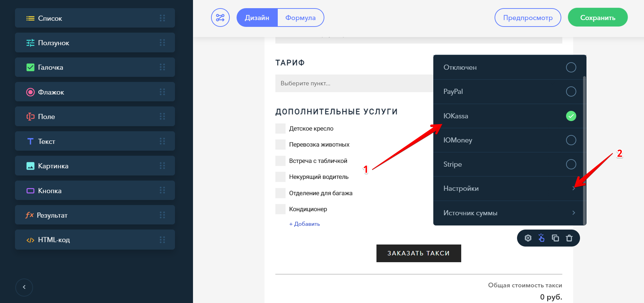The width and height of the screenshot is (644, 303).
Task: Click the drag handle of Ползунок element
Action: coord(162,43)
